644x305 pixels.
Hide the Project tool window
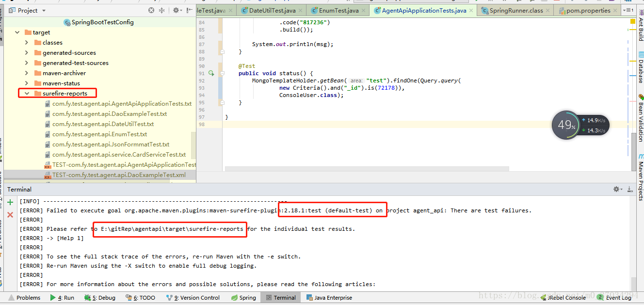(188, 10)
